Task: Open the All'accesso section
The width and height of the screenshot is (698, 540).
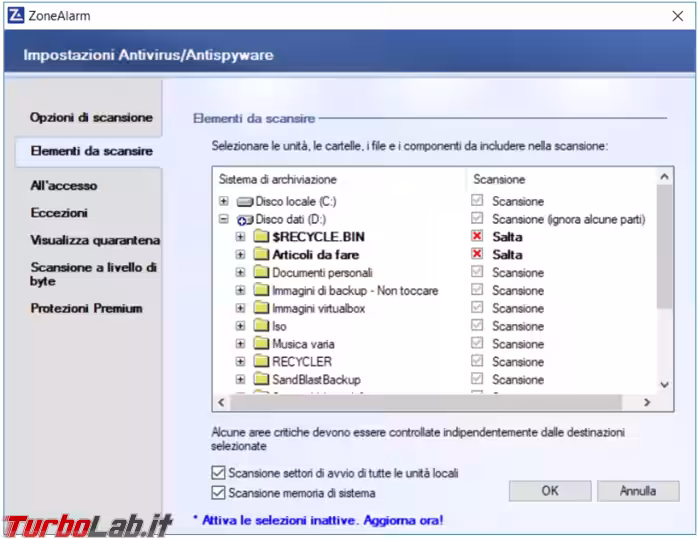Action: [x=64, y=186]
